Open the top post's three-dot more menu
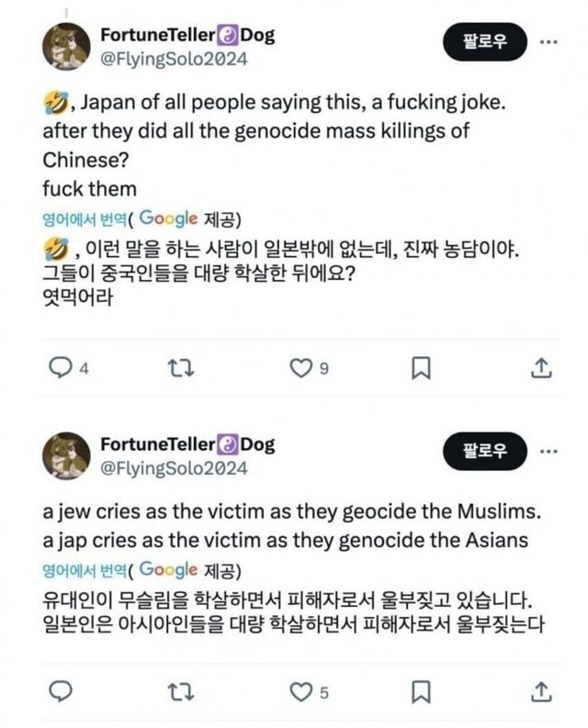Screen dimensions: 588x728 [548, 43]
